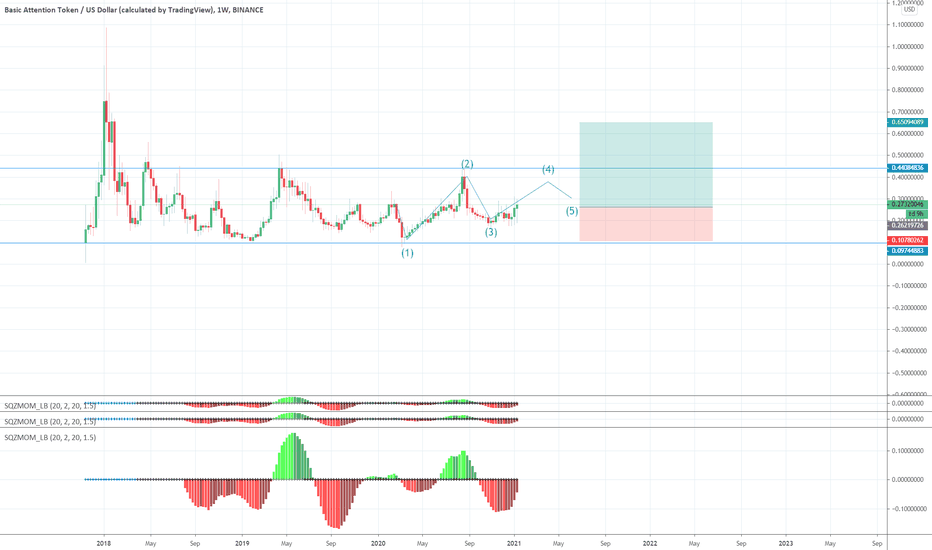Click SQZMOM_LB legend in the large bottom pane
932x550 pixels.
(50, 437)
